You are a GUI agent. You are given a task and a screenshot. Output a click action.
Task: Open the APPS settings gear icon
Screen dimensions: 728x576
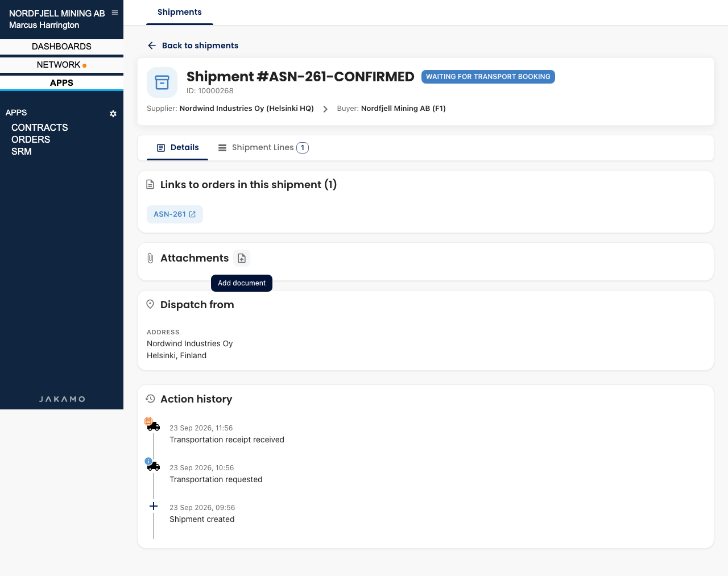pyautogui.click(x=113, y=114)
